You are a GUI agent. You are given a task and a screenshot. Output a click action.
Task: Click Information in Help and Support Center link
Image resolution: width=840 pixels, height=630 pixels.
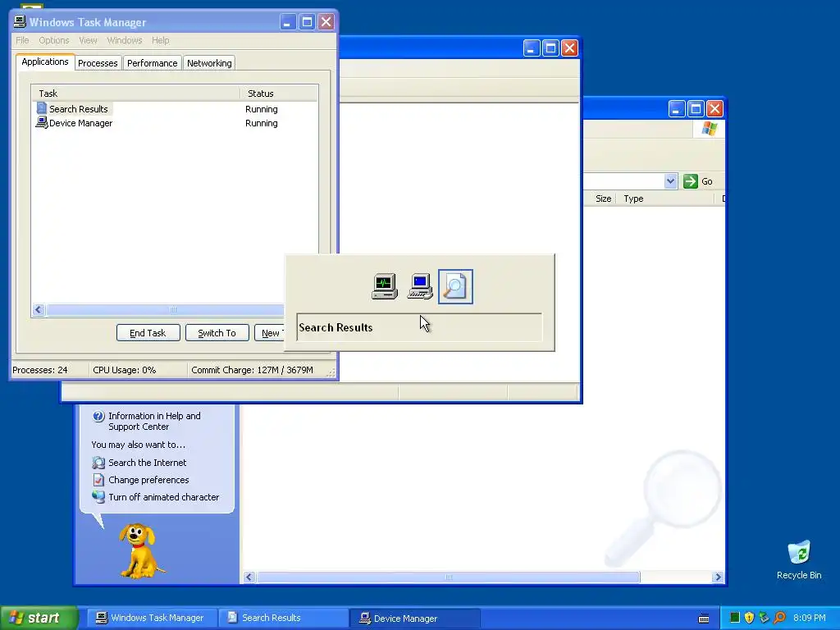[x=154, y=421]
